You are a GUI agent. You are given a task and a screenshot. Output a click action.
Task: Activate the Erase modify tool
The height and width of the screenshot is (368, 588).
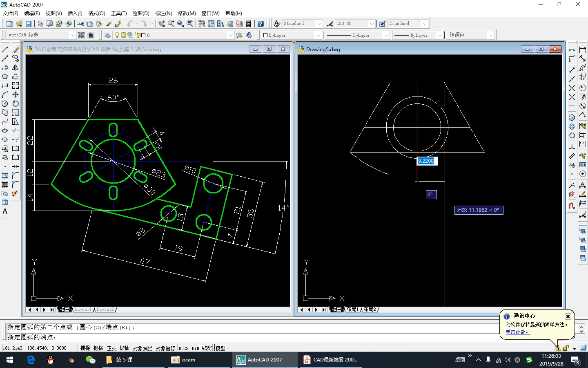coord(16,49)
